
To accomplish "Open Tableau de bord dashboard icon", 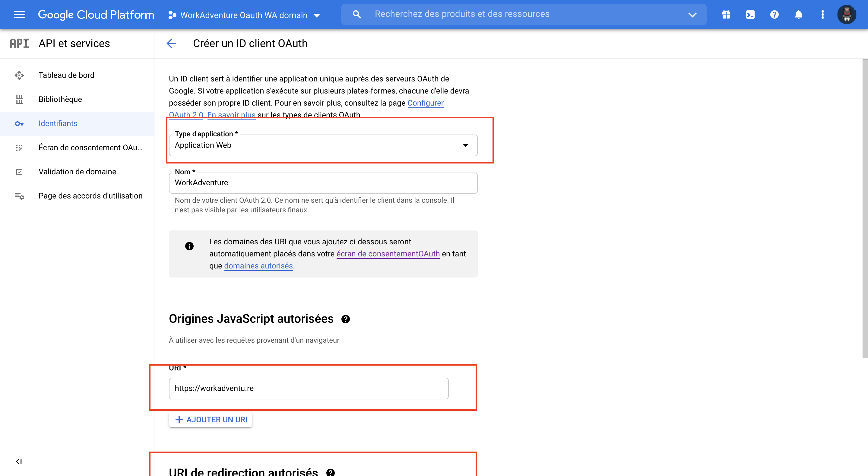I will tap(19, 75).
